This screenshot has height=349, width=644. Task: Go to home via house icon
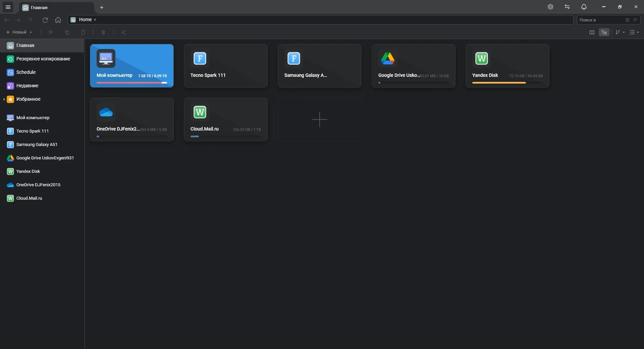click(x=58, y=20)
